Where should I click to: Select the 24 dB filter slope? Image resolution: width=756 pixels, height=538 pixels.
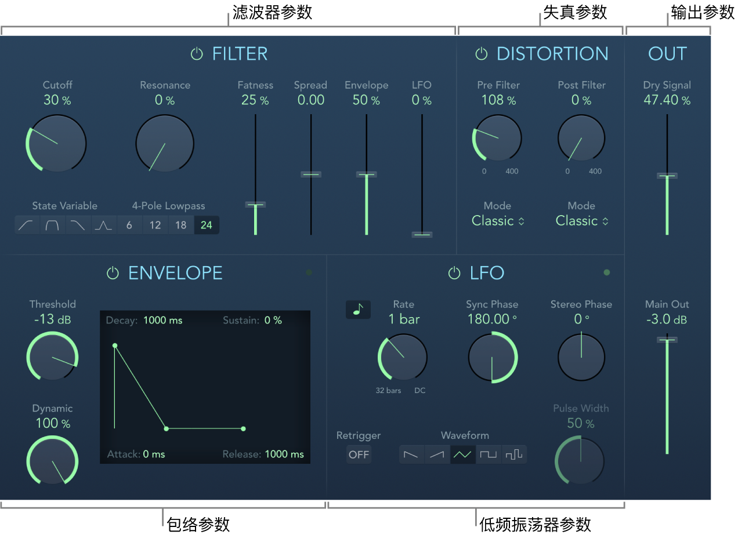coord(207,225)
